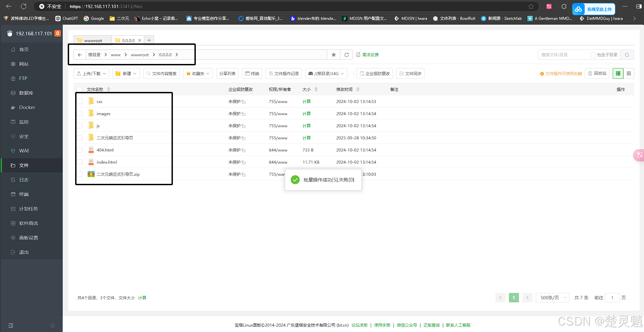
Task: Click the 终端 terminal sidebar icon
Action: coord(13,194)
